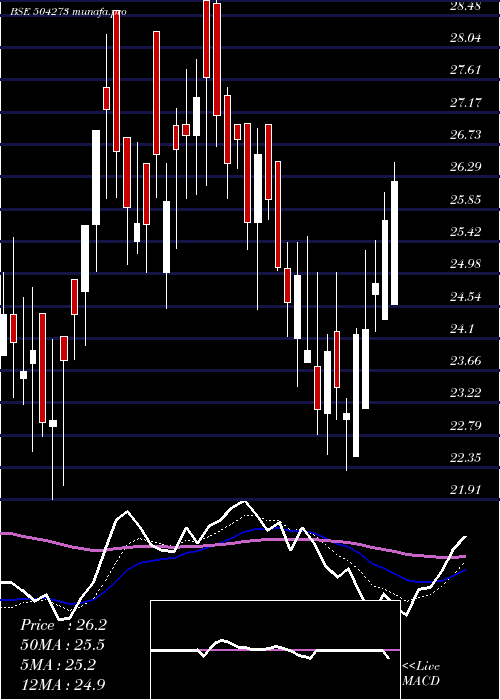Click the 26.29 price axis label
The height and width of the screenshot is (700, 500).
coord(466,167)
